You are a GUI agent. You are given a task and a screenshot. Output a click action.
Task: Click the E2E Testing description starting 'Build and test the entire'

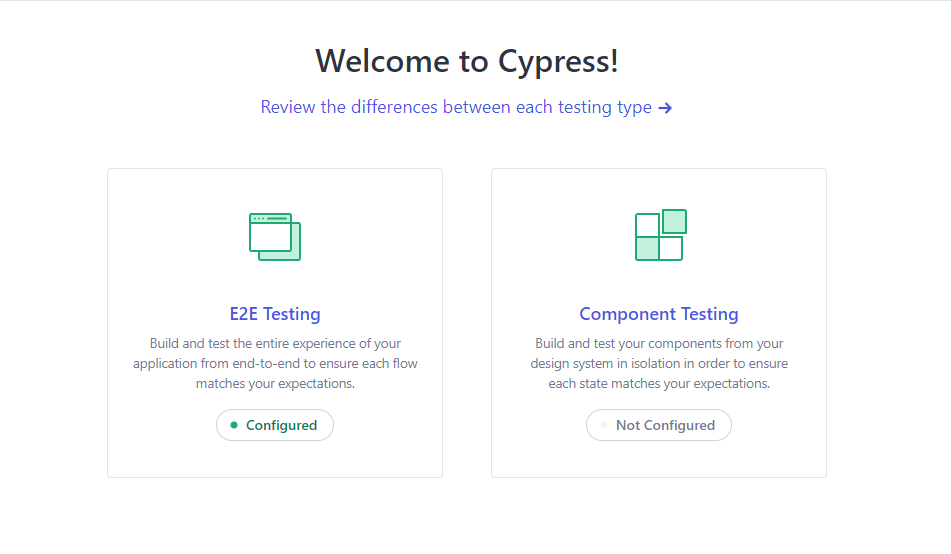pos(275,363)
